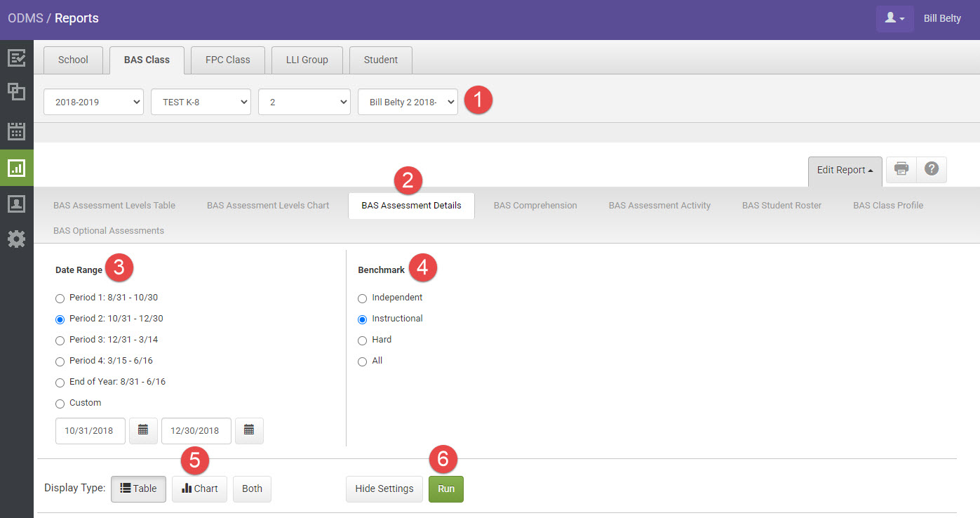Choose the Independent benchmark option

coord(363,298)
